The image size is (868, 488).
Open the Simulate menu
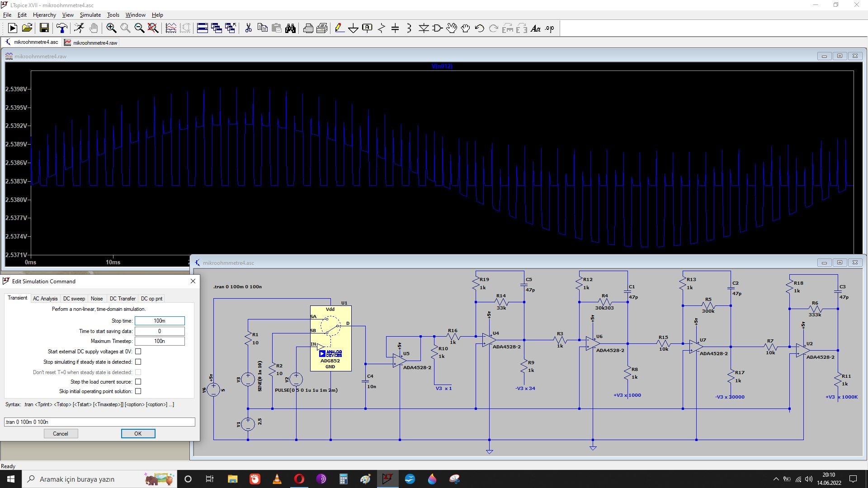(90, 15)
